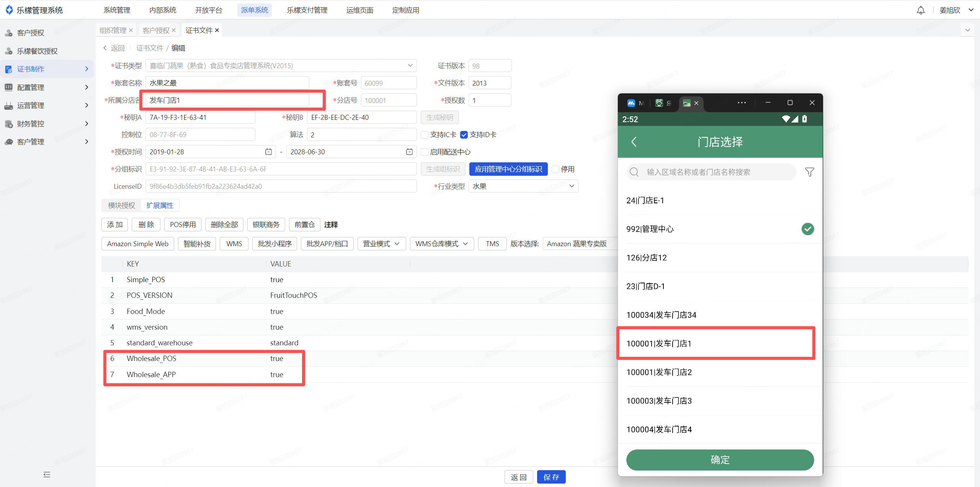Screen dimensions: 980x487
Task: Click the 秘钥A input field
Action: tap(200, 118)
